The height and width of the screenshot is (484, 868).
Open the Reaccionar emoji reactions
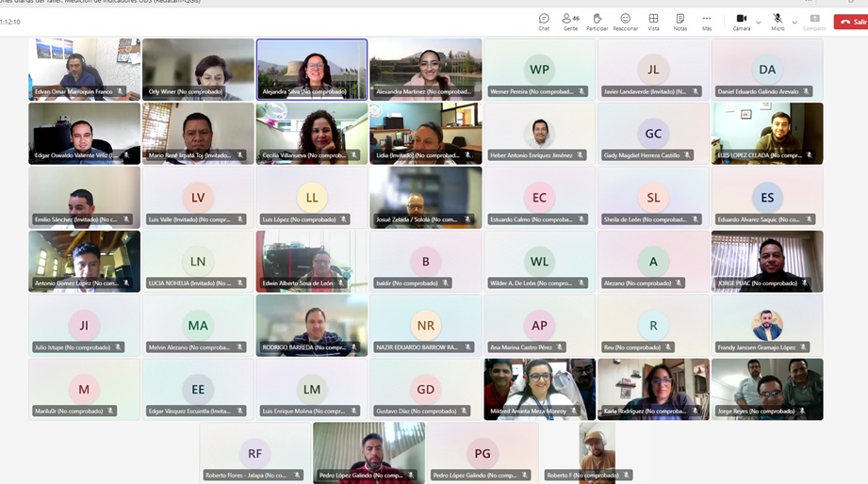click(625, 21)
